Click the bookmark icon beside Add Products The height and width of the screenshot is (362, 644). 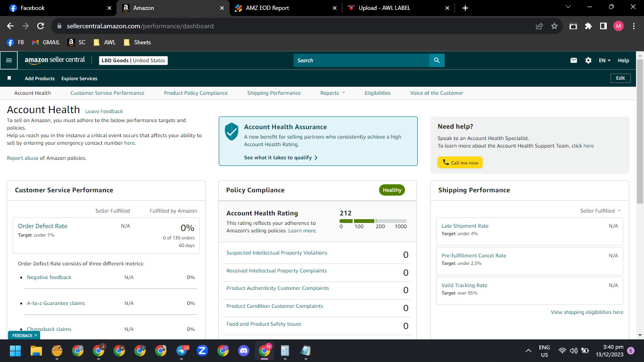9,78
